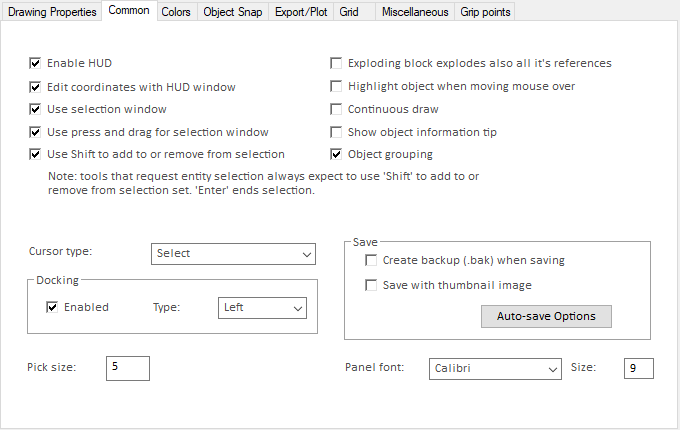Toggle Use selection window checkbox

(36, 109)
